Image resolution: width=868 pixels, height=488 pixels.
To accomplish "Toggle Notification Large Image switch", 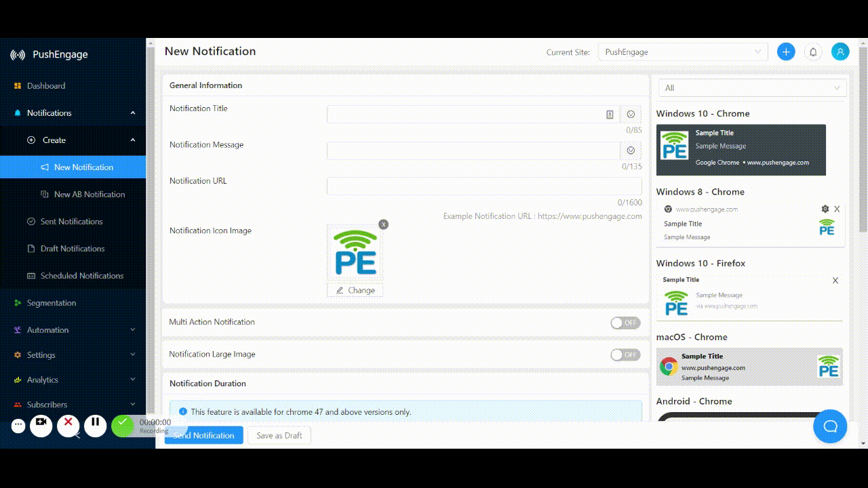I will pos(625,354).
